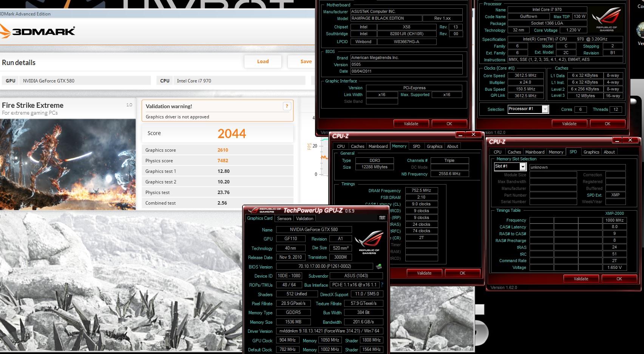Click the Core Voltage value 1.230 V
Viewport: 644px width, 354px height.
pos(573,30)
